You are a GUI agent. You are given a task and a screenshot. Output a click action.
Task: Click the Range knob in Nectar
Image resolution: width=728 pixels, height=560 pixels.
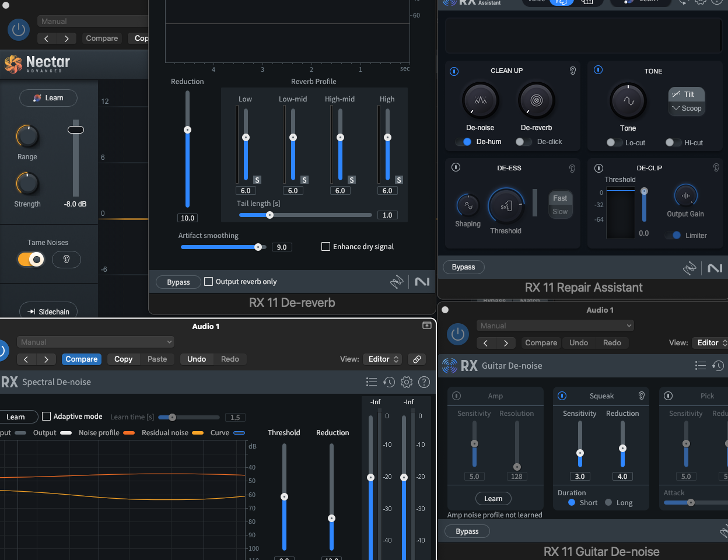pos(27,136)
